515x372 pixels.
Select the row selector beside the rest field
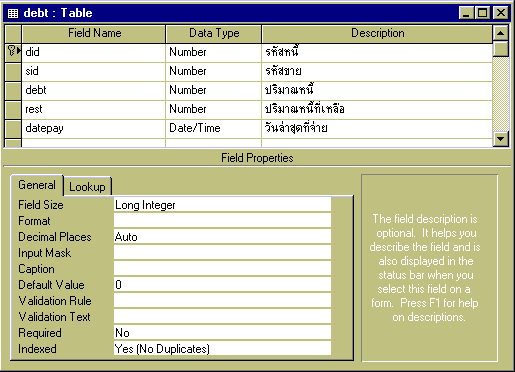[x=13, y=110]
